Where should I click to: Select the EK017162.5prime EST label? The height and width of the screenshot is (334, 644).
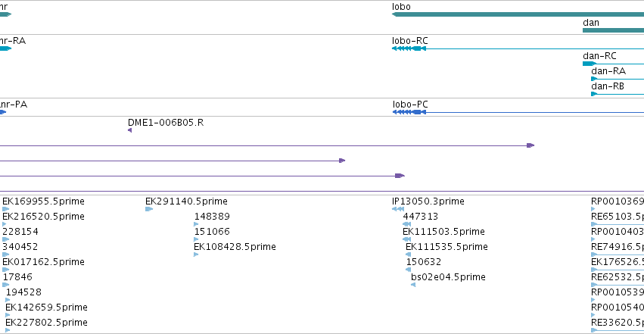(44, 262)
